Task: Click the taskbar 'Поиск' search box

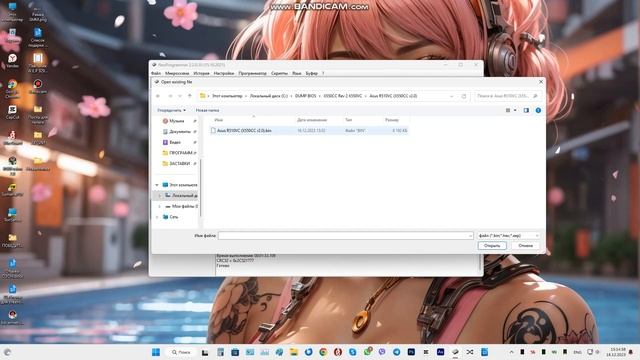Action: pos(181,352)
